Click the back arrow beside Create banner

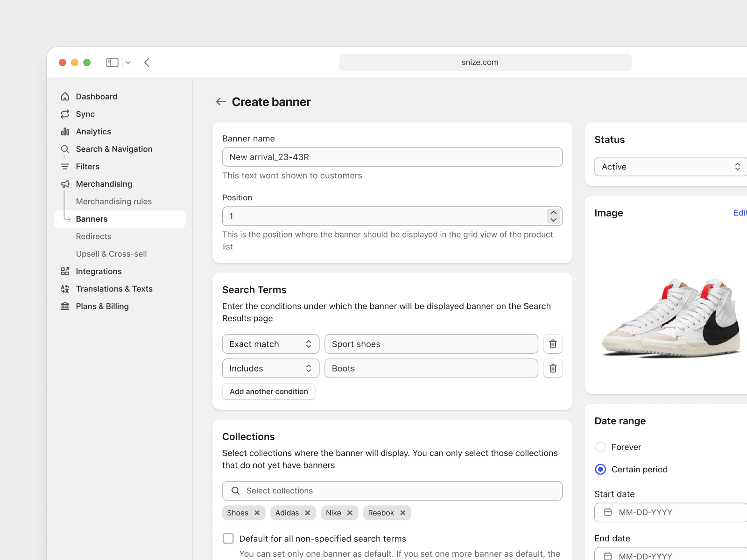point(221,102)
